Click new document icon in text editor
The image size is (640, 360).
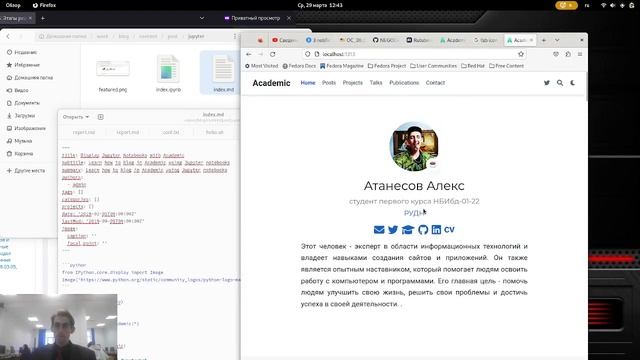coord(100,117)
